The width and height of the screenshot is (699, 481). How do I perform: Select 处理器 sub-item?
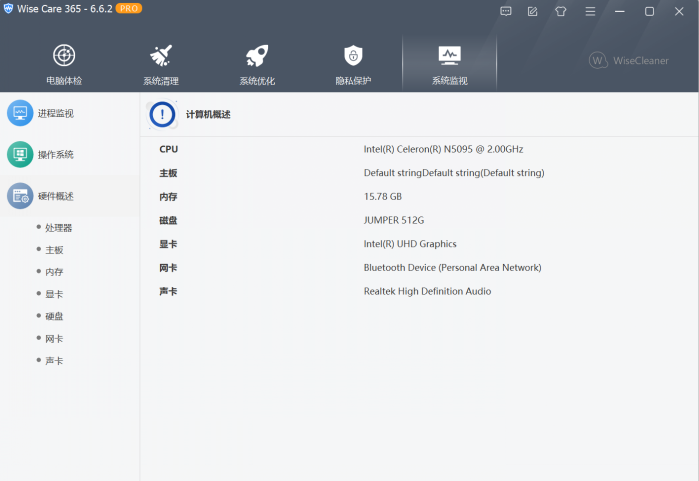tap(58, 228)
